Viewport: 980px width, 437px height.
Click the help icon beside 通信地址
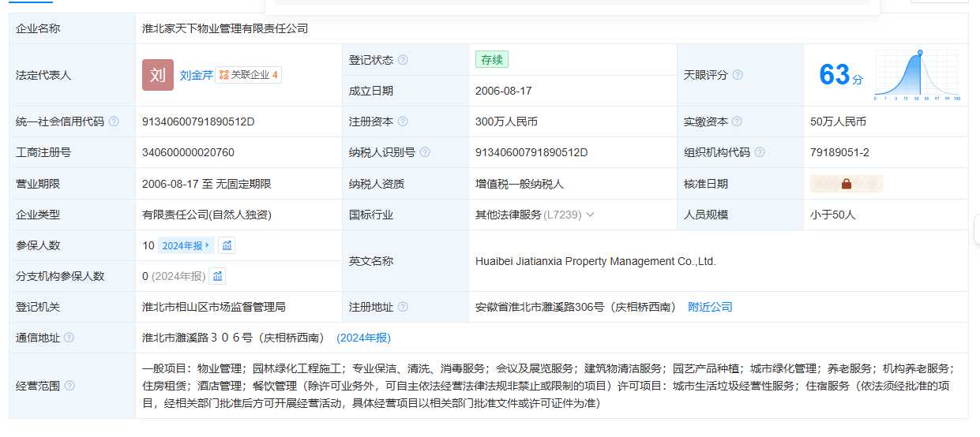[69, 338]
